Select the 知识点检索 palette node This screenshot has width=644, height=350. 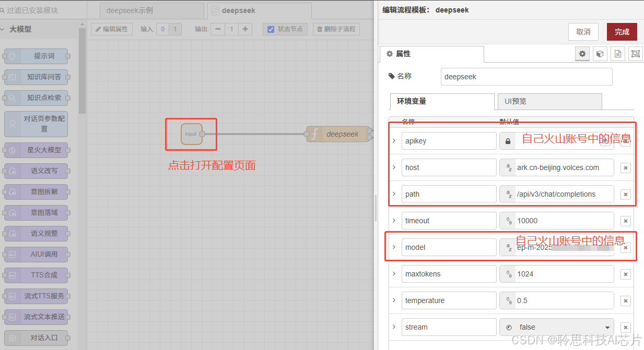point(37,98)
